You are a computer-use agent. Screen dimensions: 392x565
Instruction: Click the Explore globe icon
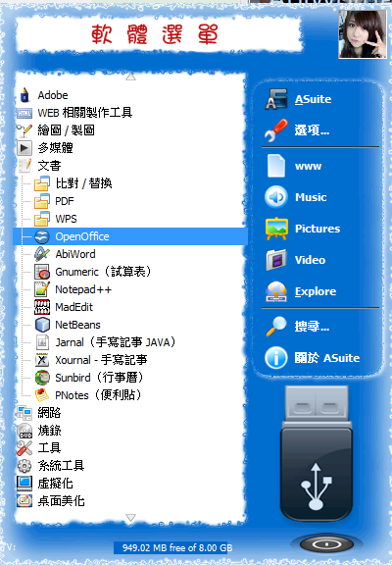coord(276,291)
